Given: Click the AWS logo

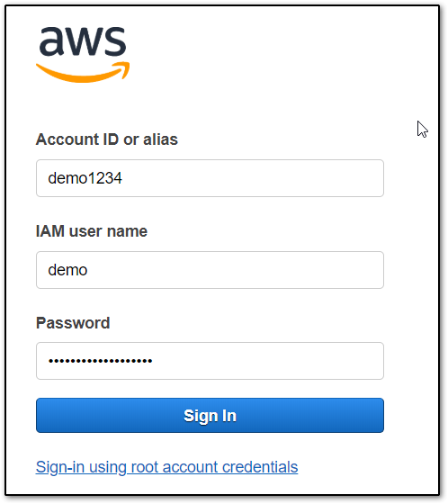Looking at the screenshot, I should pos(83,54).
